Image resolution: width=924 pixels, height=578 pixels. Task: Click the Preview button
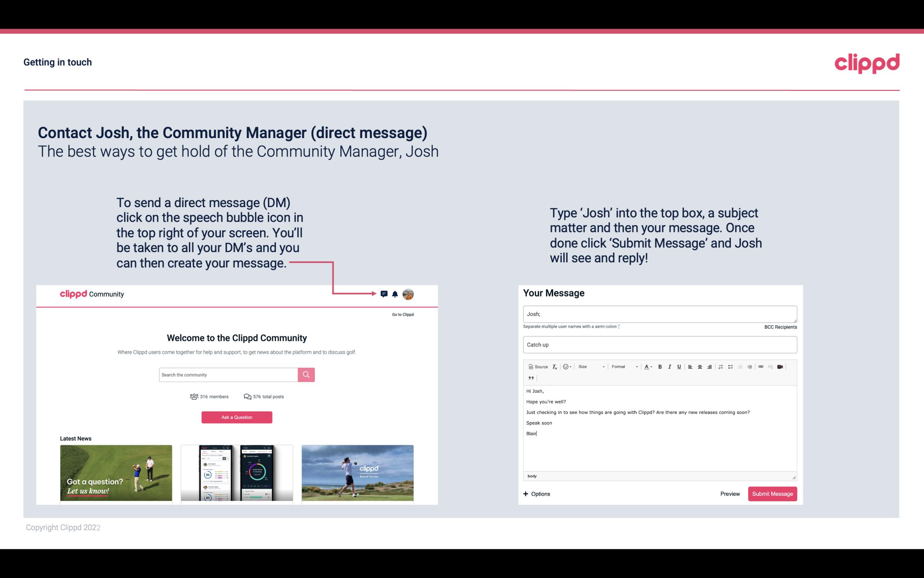coord(730,494)
